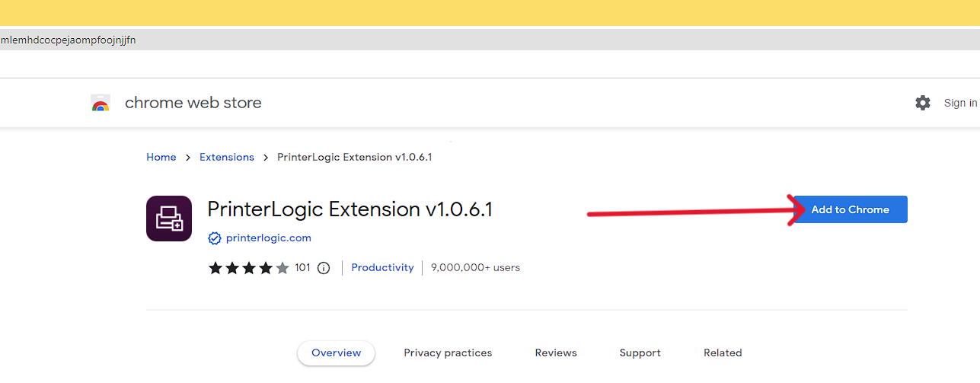Open the settings gear icon
This screenshot has height=383, width=980.
point(923,103)
